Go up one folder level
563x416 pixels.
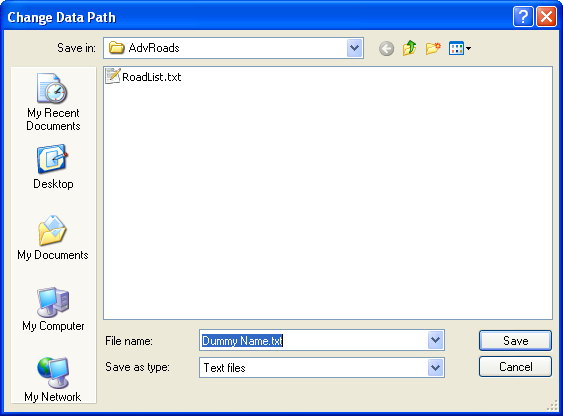click(x=410, y=48)
